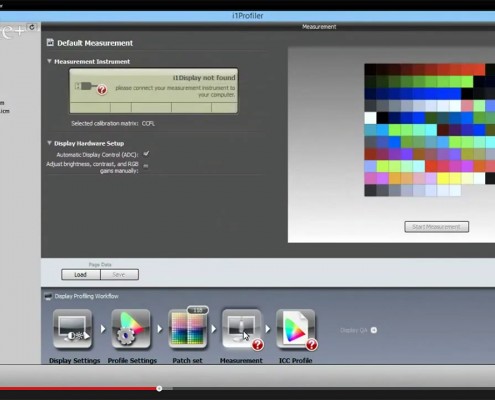Click the 'i1Display not found' status text

[204, 78]
